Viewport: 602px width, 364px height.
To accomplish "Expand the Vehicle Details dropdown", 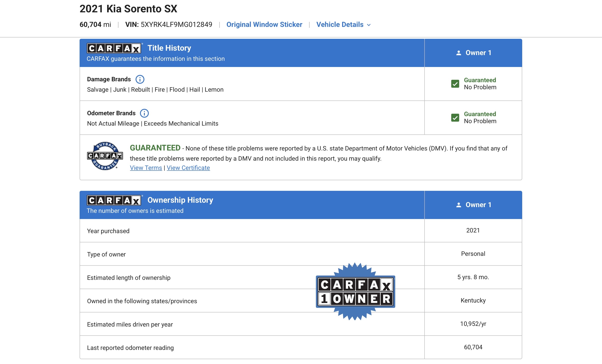I will tap(343, 24).
